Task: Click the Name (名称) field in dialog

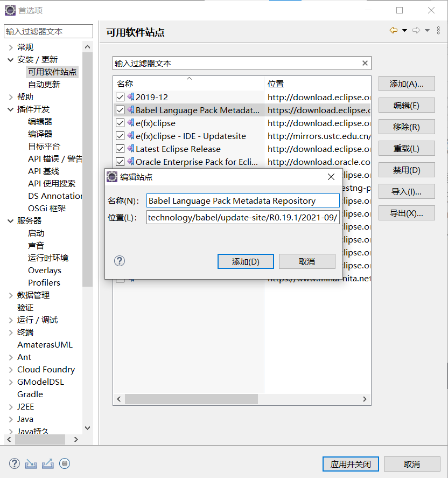Action: (x=243, y=201)
